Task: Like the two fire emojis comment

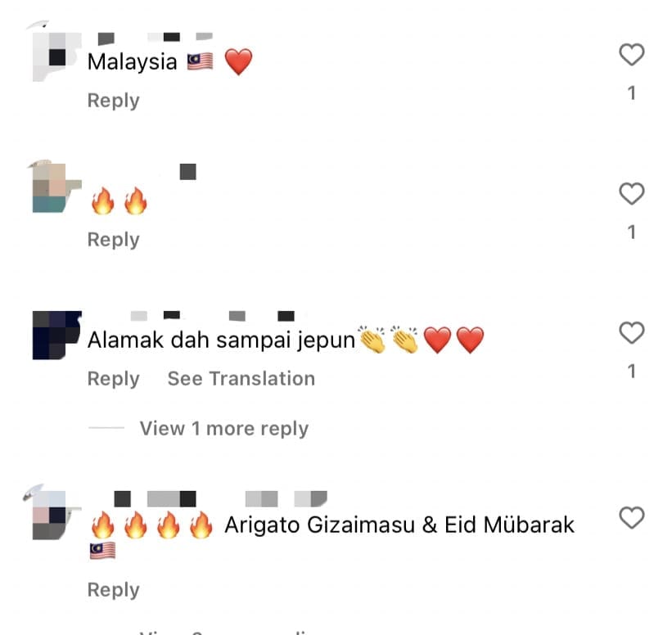Action: [x=631, y=194]
